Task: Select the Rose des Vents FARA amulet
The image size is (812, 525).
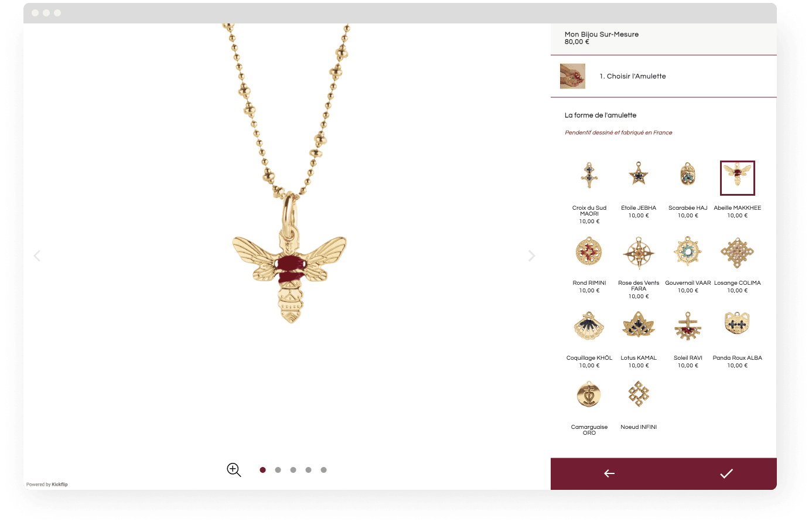Action: [639, 253]
